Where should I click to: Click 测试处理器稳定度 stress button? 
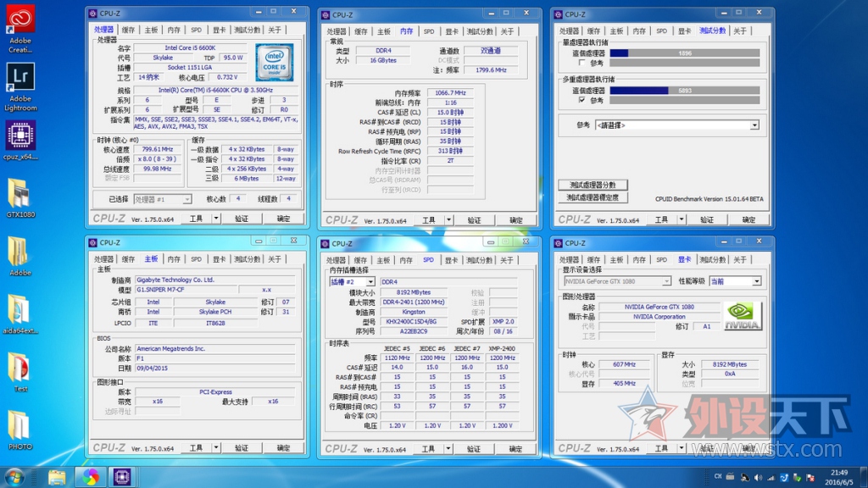(x=593, y=197)
